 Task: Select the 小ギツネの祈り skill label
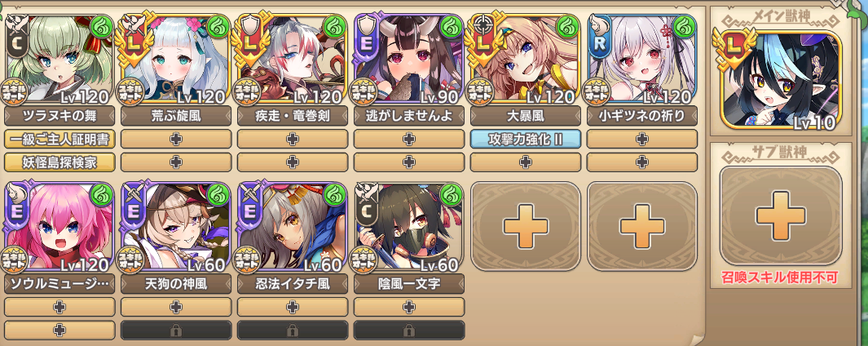(x=642, y=116)
